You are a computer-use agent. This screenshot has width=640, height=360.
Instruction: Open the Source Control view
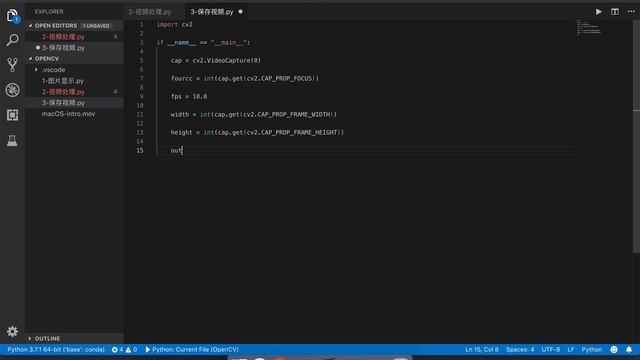pos(12,65)
